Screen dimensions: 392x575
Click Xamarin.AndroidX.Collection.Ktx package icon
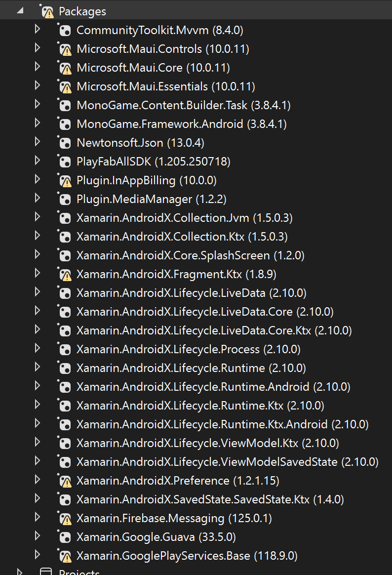[x=65, y=237]
